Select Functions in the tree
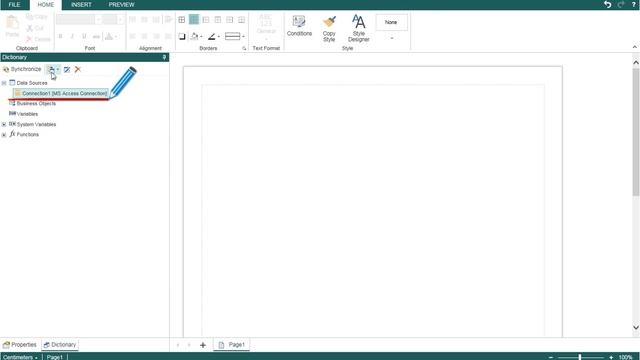 [28, 134]
